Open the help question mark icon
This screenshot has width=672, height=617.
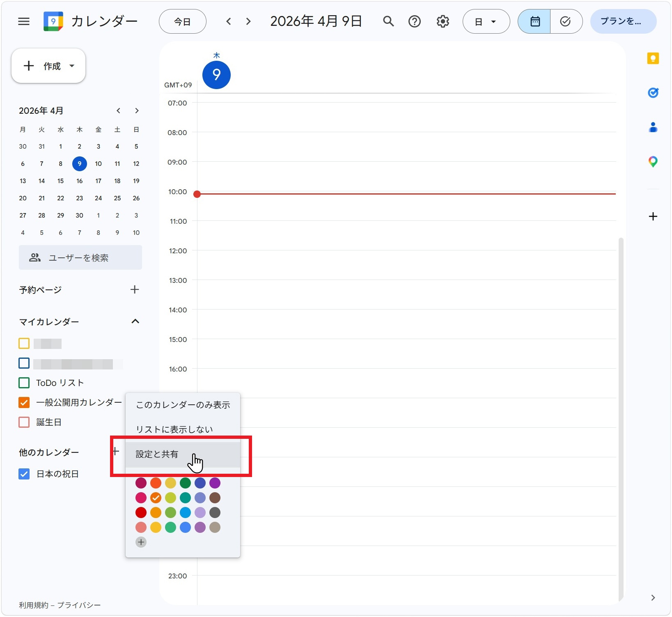click(415, 21)
